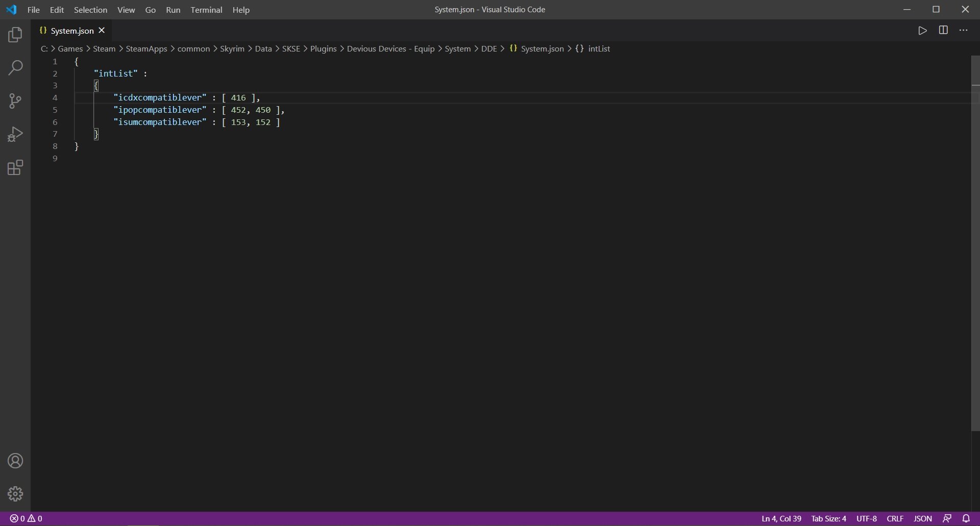This screenshot has width=980, height=526.
Task: Open the notifications bell icon
Action: pos(966,518)
